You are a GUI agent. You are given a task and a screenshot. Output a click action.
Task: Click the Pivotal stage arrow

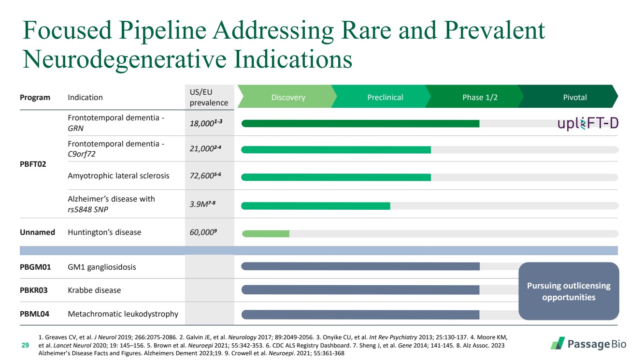pos(574,97)
